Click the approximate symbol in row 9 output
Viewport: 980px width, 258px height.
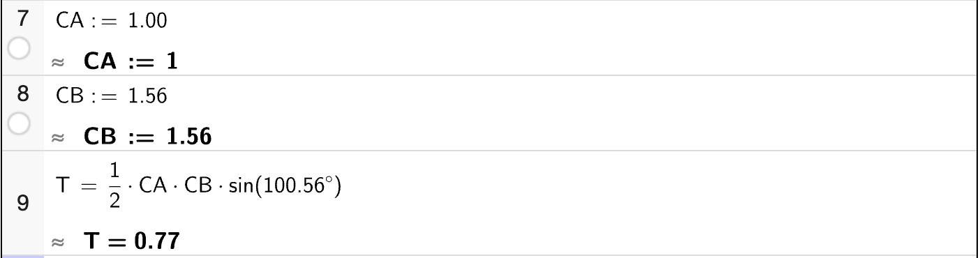(57, 243)
